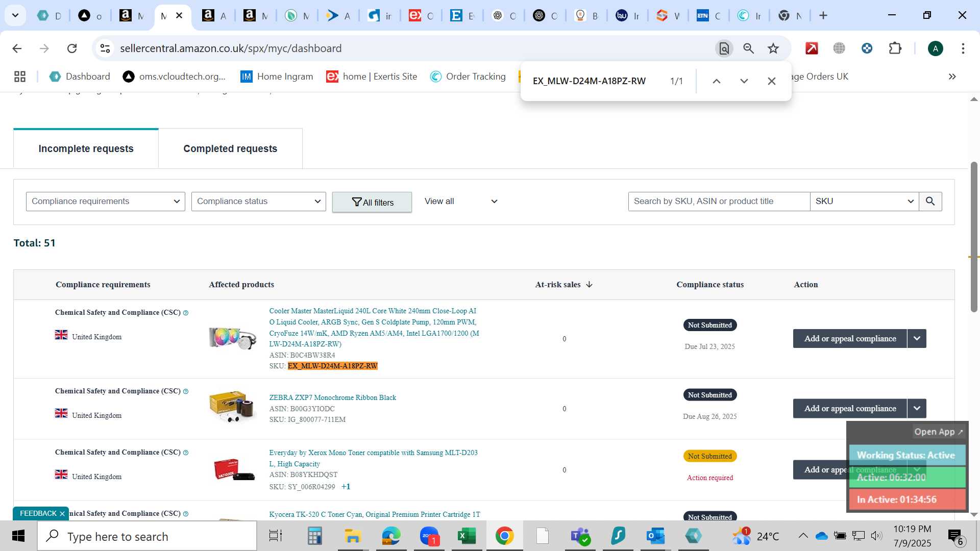Close the find bar

[x=772, y=81]
